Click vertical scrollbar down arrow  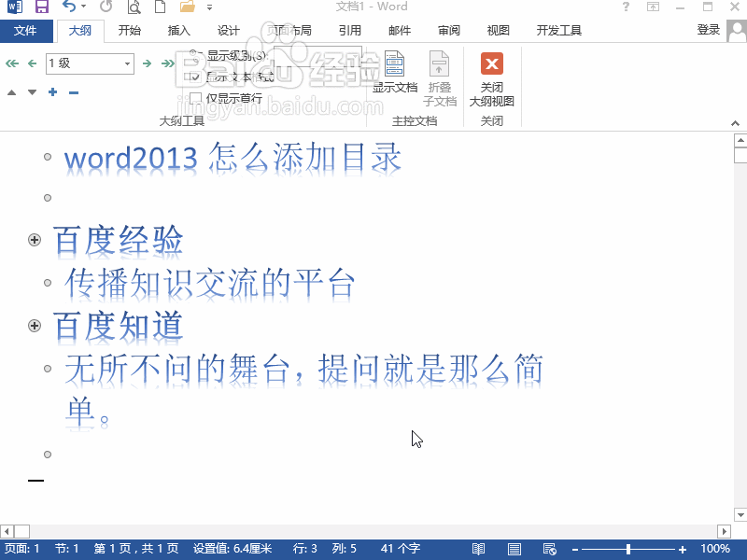tap(740, 515)
